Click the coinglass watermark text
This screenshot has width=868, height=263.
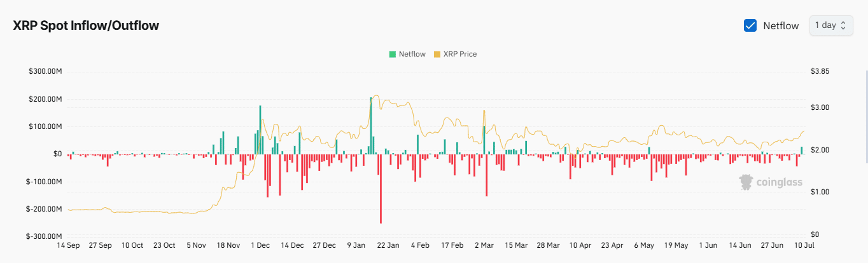point(779,183)
